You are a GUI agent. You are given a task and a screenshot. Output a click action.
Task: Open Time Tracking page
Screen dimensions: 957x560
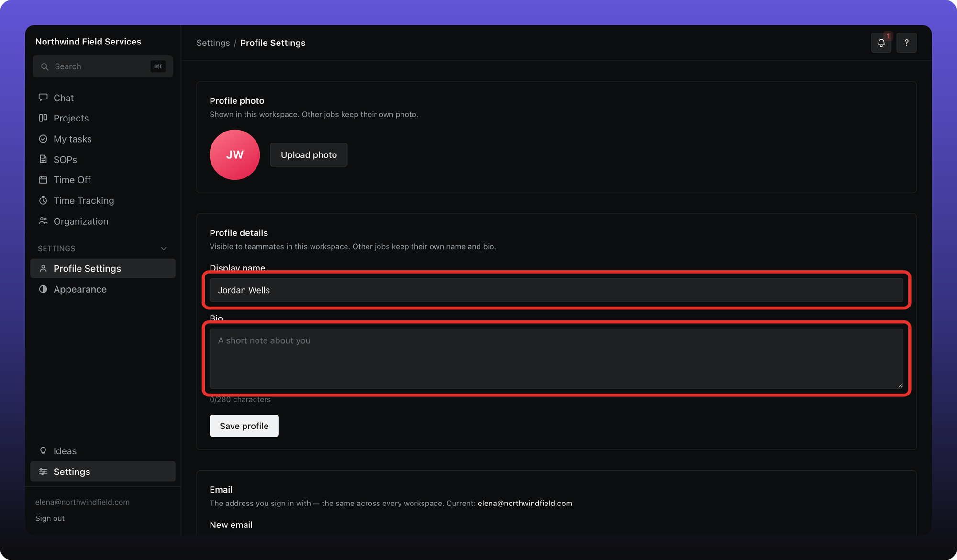click(x=103, y=200)
